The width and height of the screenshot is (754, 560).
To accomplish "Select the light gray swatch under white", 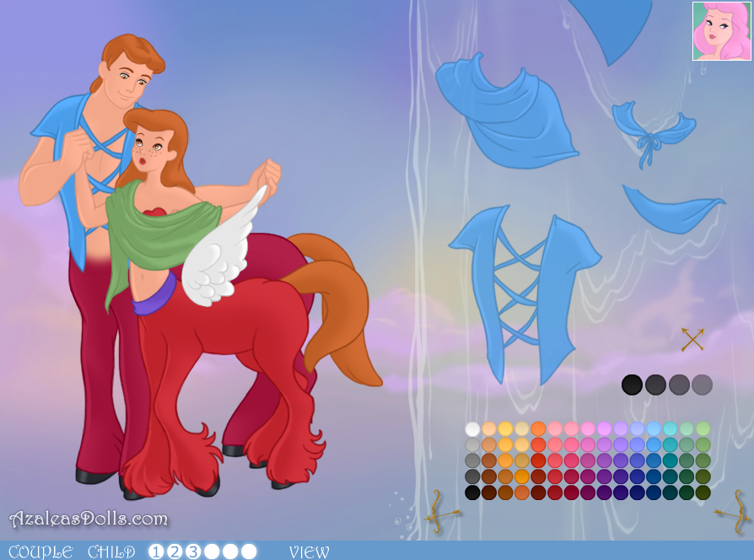I will coord(472,444).
